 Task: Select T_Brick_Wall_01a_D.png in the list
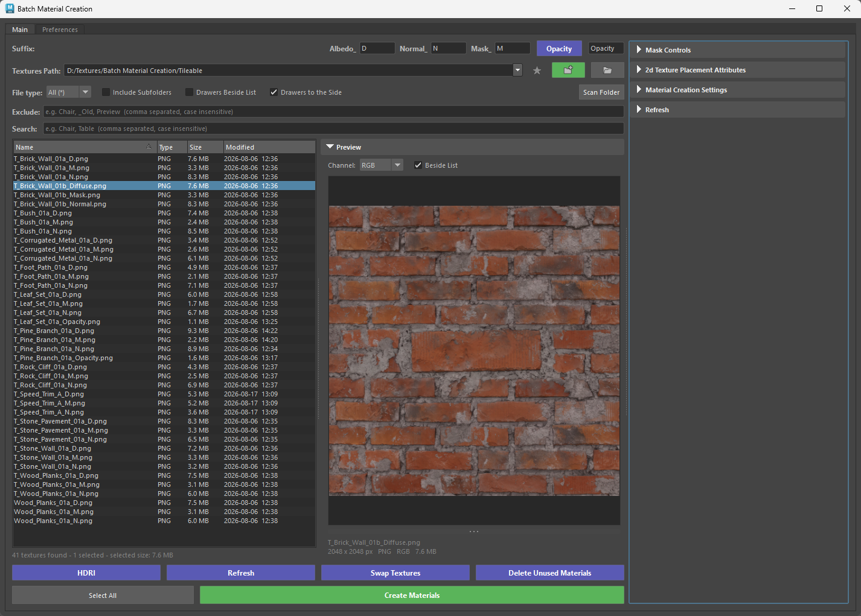click(164, 159)
